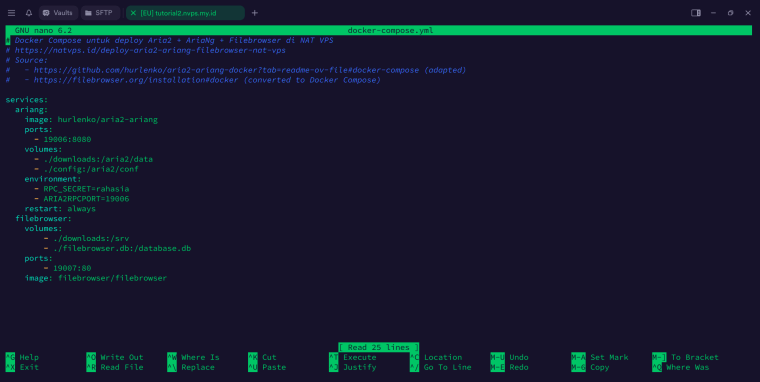Click the '19007:80' port mapping
The image size is (760, 382).
pos(72,268)
